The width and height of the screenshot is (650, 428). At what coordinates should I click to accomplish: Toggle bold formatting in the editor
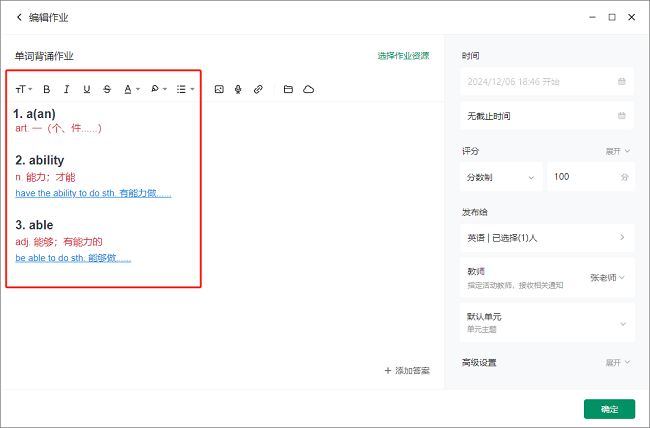[x=46, y=89]
